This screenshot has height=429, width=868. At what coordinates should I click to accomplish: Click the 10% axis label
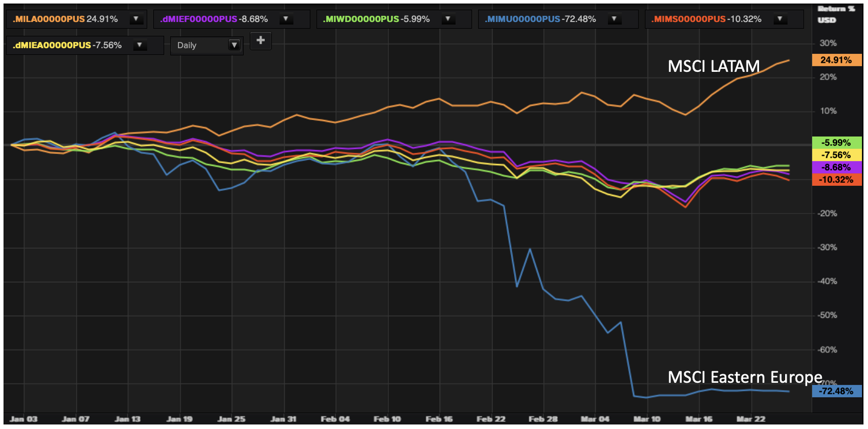point(828,111)
